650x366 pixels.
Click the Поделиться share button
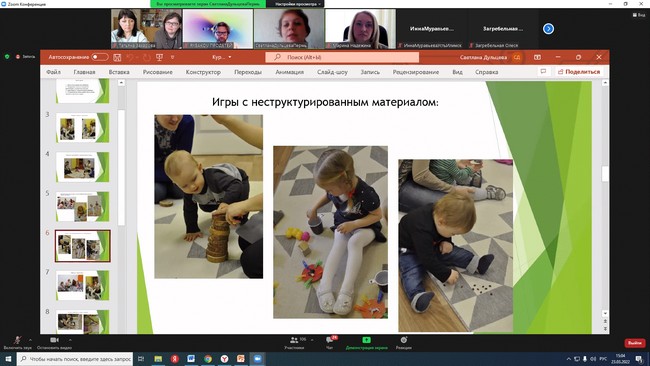(579, 72)
